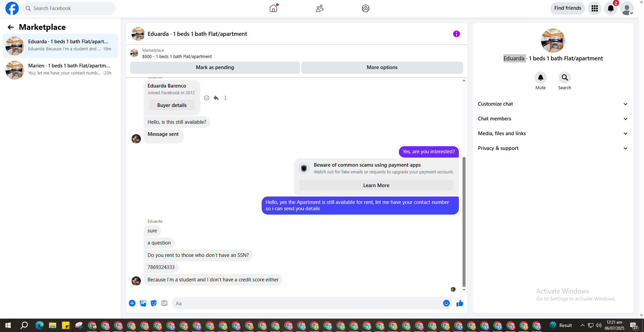Image resolution: width=644 pixels, height=332 pixels.
Task: Open the $800 listing link
Action: (x=177, y=57)
